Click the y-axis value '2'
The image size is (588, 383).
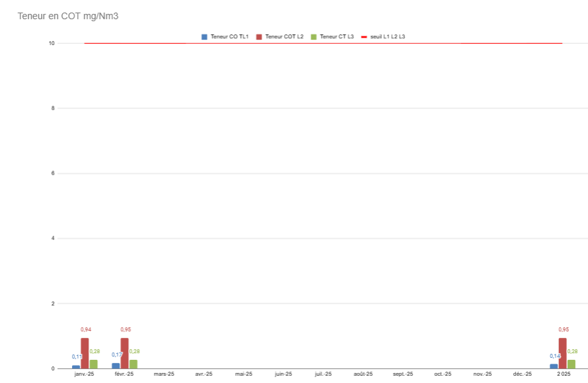pyautogui.click(x=53, y=304)
